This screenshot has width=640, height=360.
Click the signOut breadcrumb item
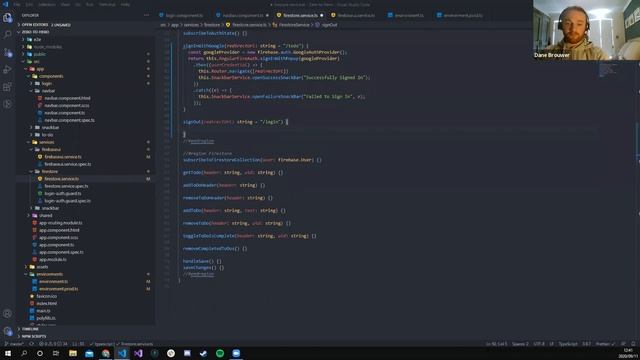(329, 25)
